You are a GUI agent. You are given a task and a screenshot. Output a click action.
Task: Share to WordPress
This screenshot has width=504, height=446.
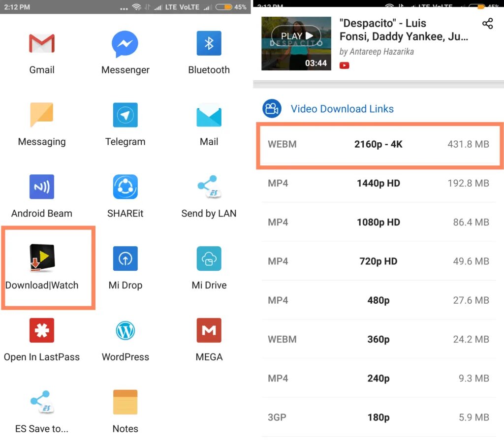click(x=126, y=330)
